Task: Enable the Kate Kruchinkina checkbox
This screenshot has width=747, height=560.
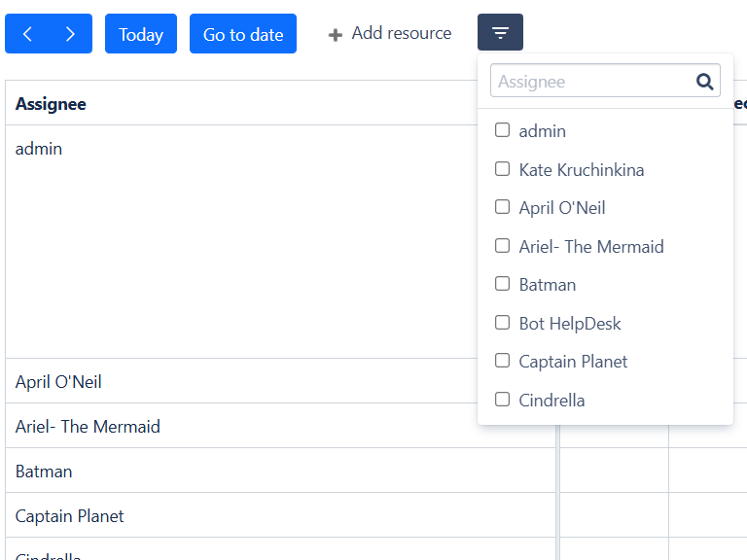Action: point(503,169)
